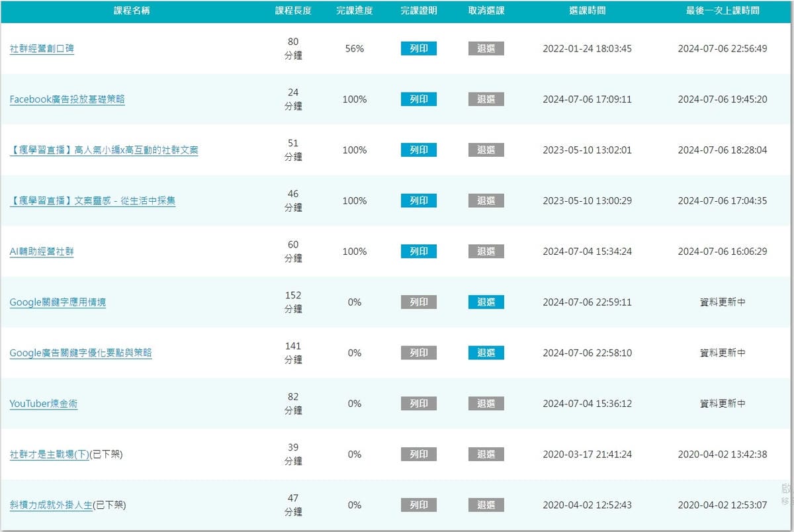This screenshot has height=532, width=794.
Task: Select last class time 2020-04-02 12:53:07
Action: (x=723, y=505)
